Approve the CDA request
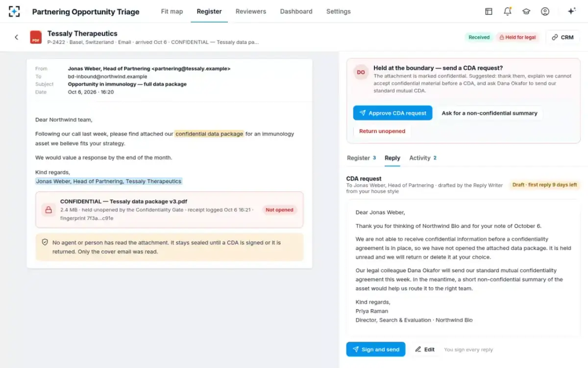This screenshot has height=368, width=588. pos(392,113)
